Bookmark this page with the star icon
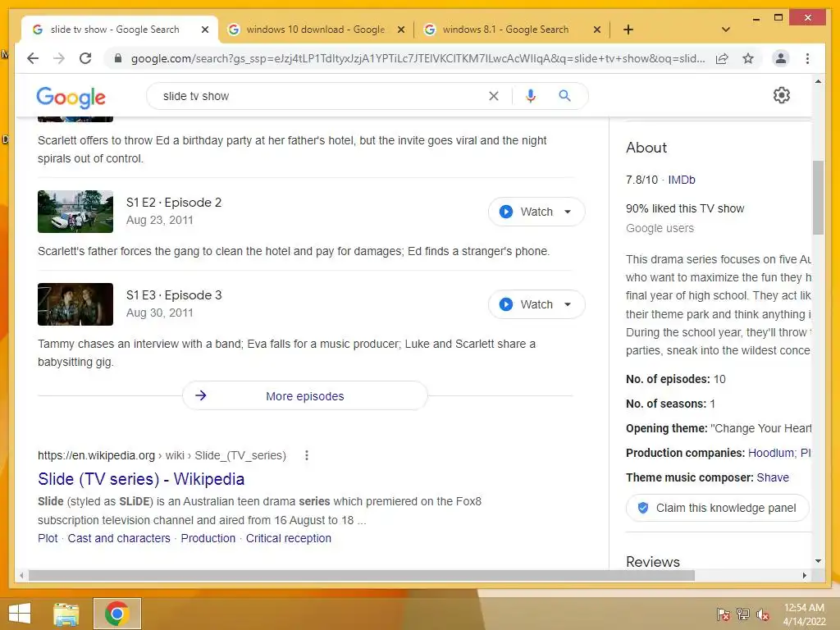The width and height of the screenshot is (840, 630). click(x=748, y=58)
